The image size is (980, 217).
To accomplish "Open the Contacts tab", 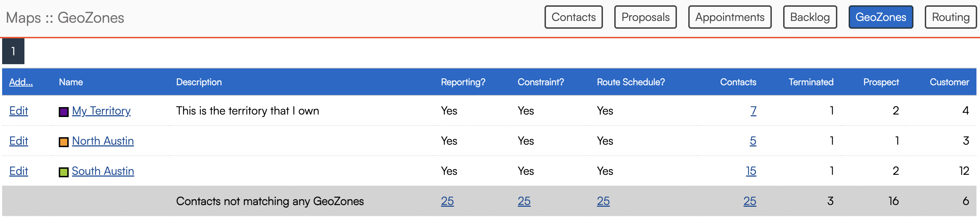I will pyautogui.click(x=573, y=17).
